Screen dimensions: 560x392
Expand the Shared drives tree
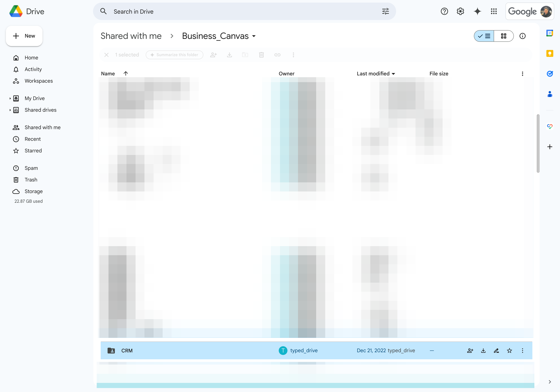point(10,110)
